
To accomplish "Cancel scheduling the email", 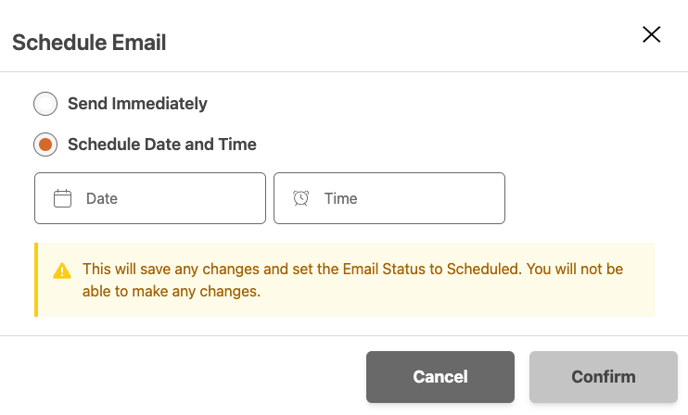I will (x=440, y=377).
